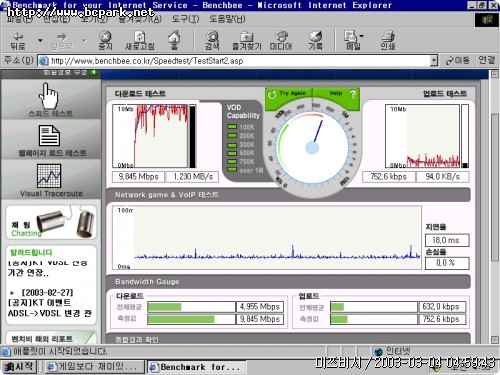This screenshot has width=500, height=375.
Task: Click the Stop (중지) toolbar icon
Action: [x=105, y=40]
